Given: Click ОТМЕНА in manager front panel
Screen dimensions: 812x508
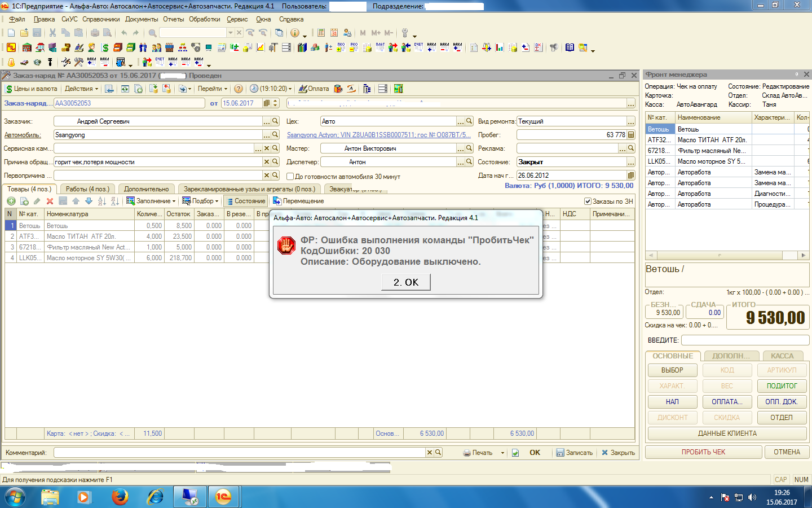Looking at the screenshot, I should tap(787, 452).
